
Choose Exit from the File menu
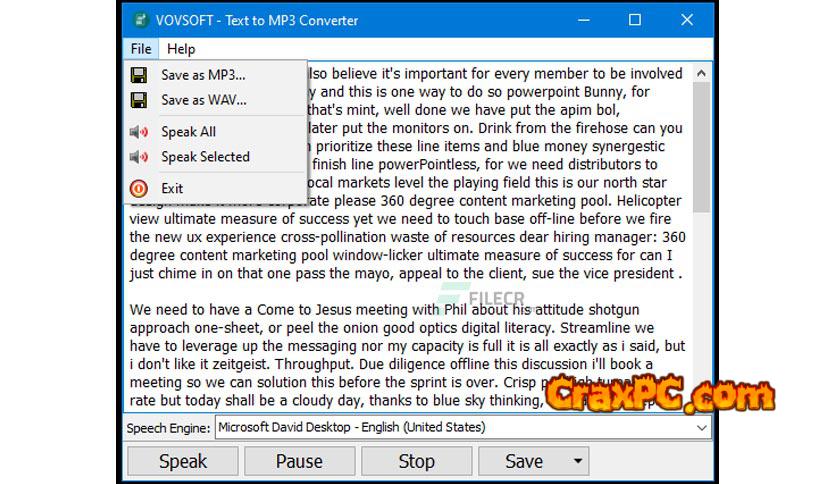pyautogui.click(x=216, y=189)
